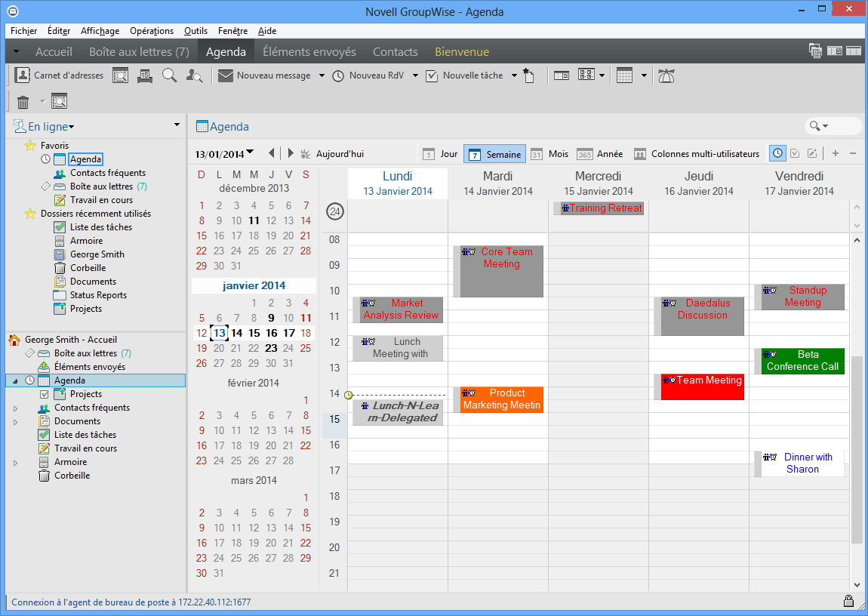The image size is (868, 616).
Task: Open the Outils menu
Action: pos(195,31)
